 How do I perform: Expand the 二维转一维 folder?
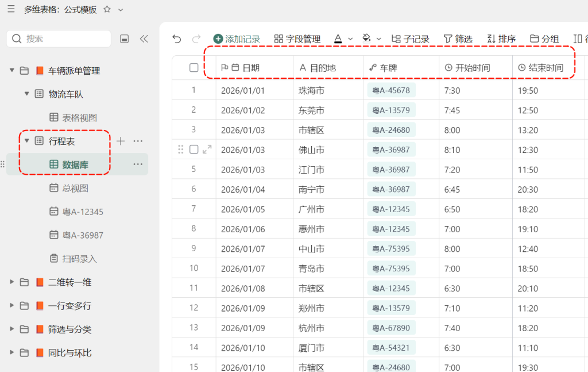[11, 282]
